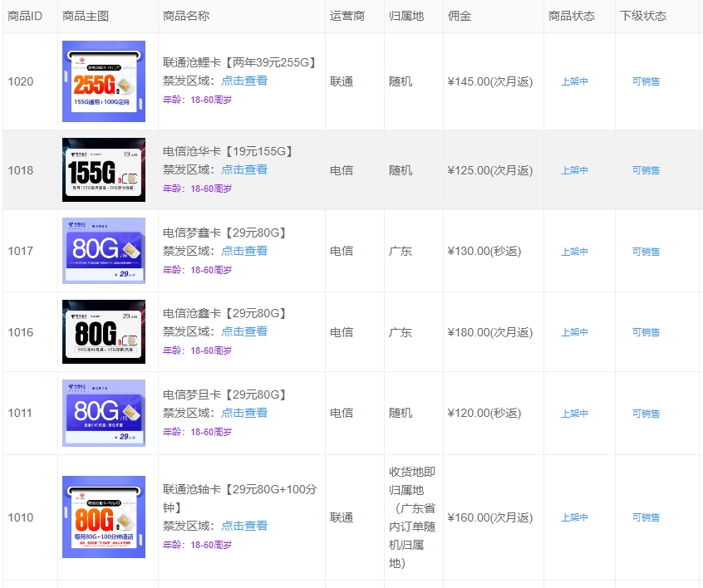The height and width of the screenshot is (588, 703).
Task: Open product image for item 1017
Action: (104, 251)
